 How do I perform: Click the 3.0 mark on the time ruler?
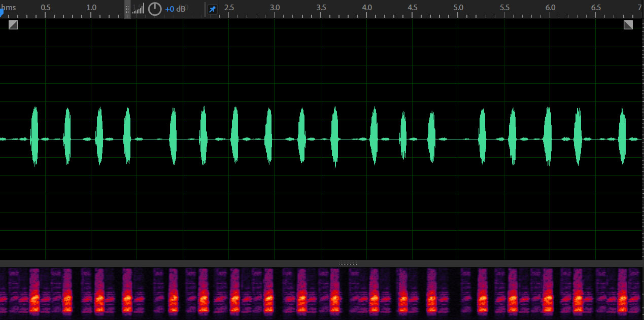pos(275,8)
